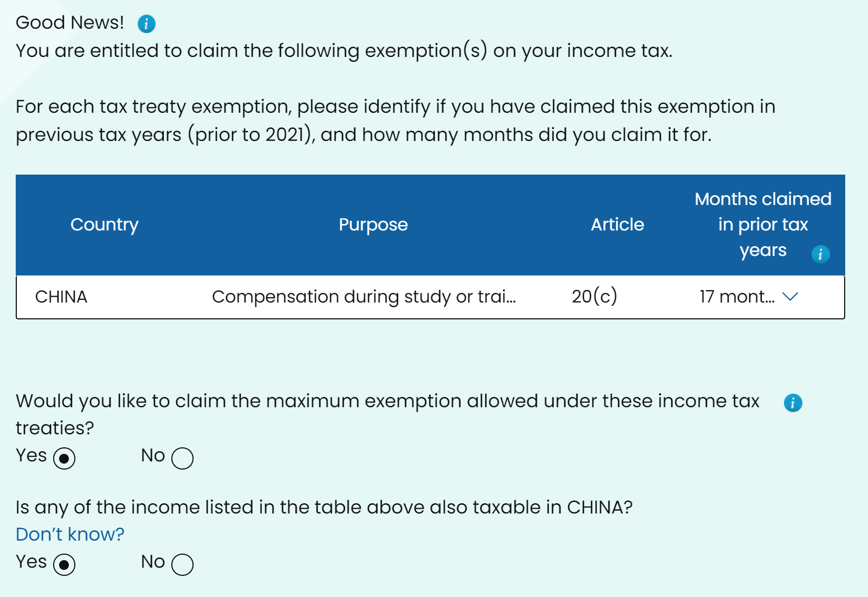Click the chevron arrow in the CHINA row
This screenshot has height=597, width=868.
point(790,297)
